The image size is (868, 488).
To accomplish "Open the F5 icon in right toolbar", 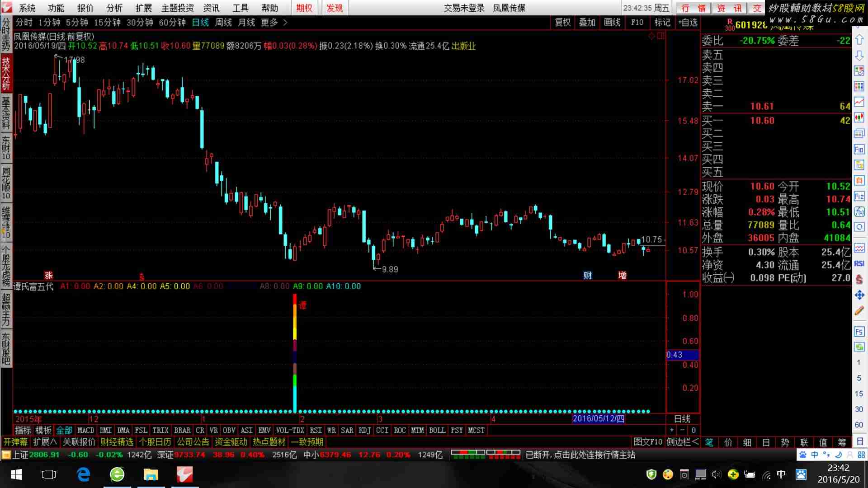I will [859, 332].
